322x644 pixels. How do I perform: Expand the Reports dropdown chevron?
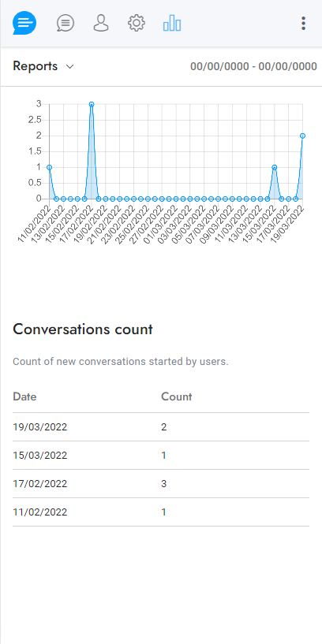tap(70, 66)
